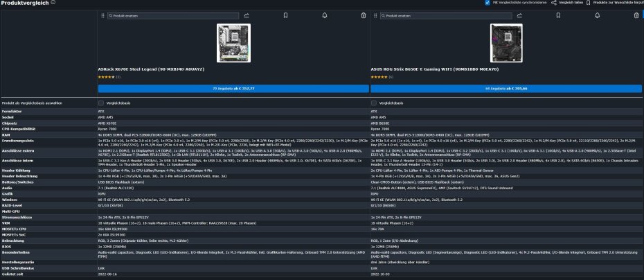The width and height of the screenshot is (644, 280).
Task: Click the 'Formfaktor' row label
Action: pos(12,111)
